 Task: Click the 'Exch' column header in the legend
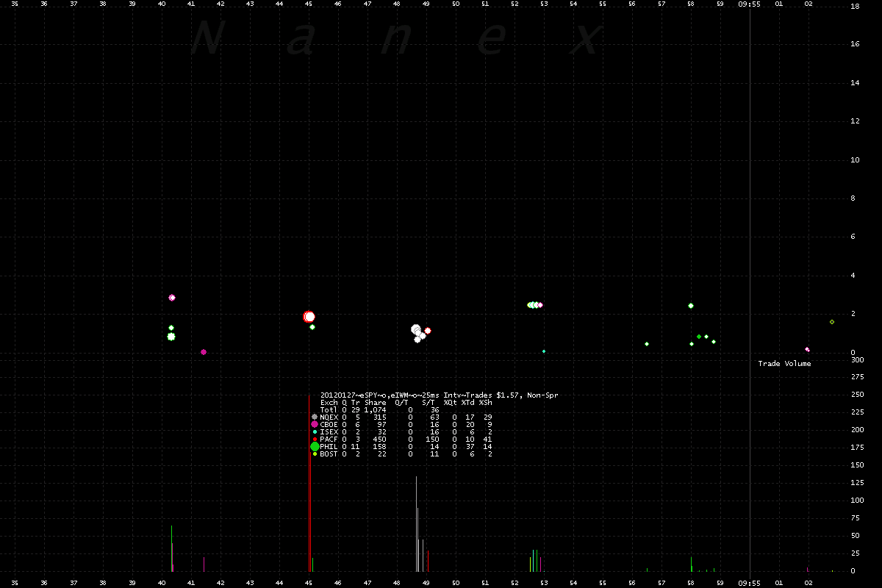[329, 402]
